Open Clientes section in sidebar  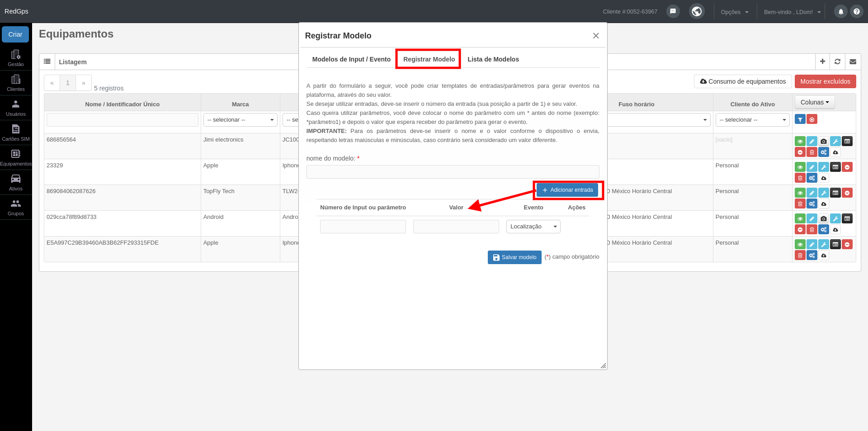pyautogui.click(x=16, y=83)
